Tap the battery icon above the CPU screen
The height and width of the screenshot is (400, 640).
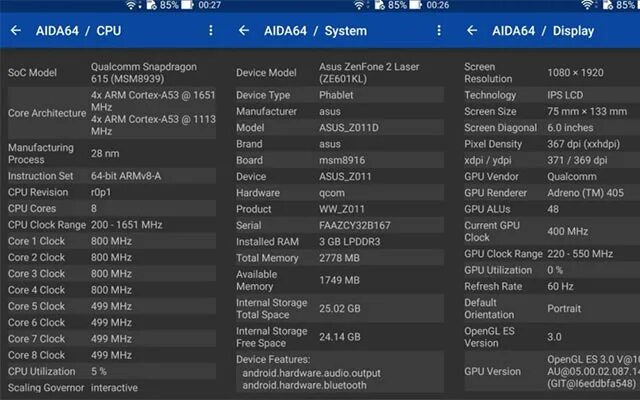click(x=187, y=5)
